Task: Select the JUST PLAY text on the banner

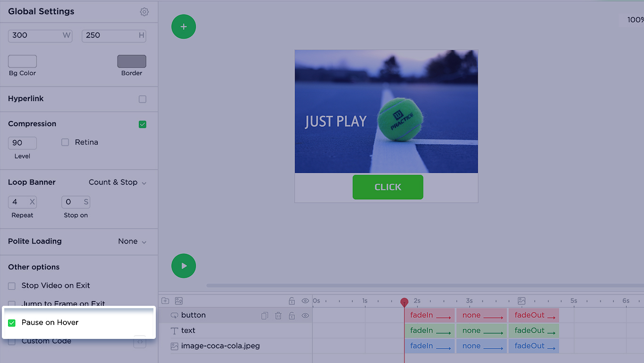Action: pos(336,121)
